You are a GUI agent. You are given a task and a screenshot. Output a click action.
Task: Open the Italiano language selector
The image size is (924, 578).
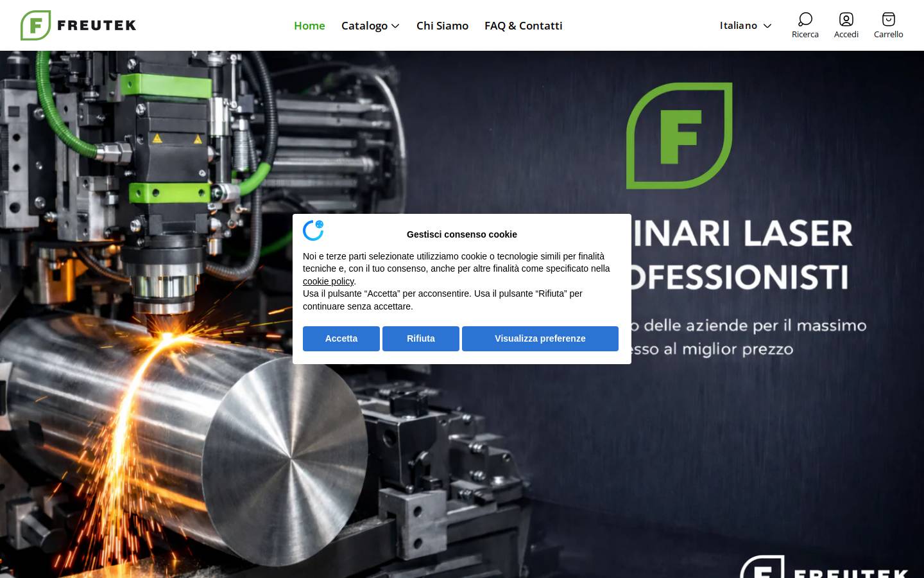click(745, 26)
